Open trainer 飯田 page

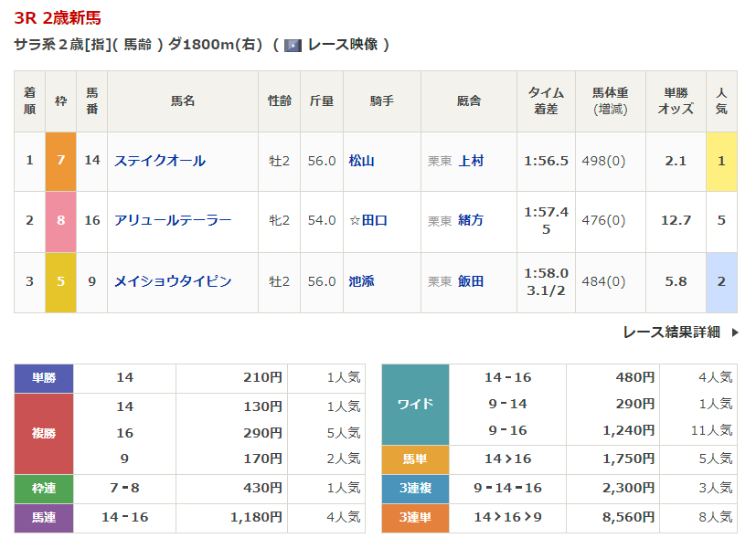pyautogui.click(x=471, y=281)
